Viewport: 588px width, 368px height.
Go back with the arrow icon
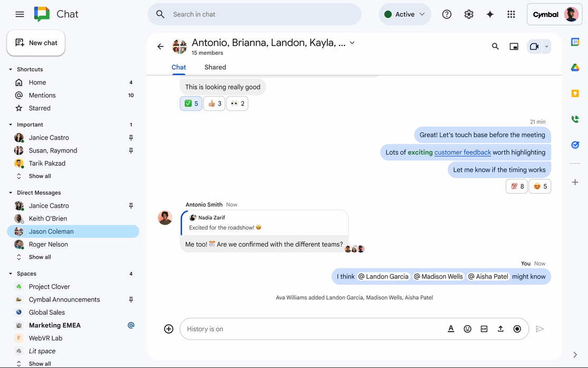[x=160, y=46]
